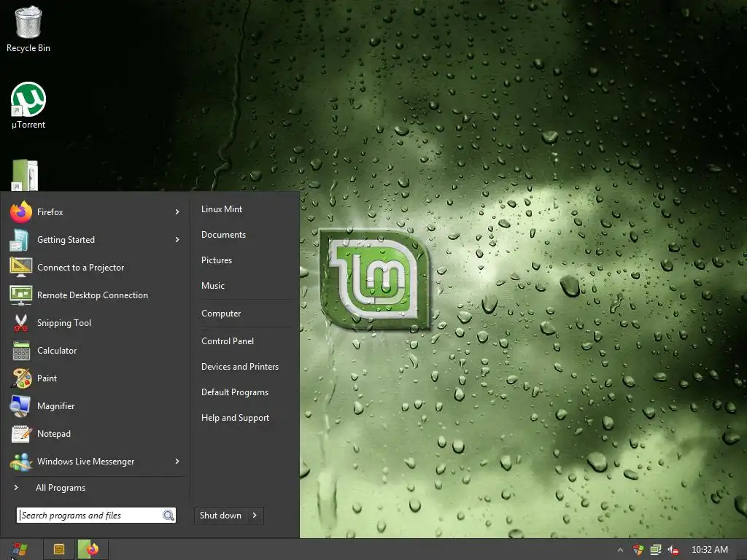Click the Connect to a Projector label
This screenshot has height=560, width=747.
pos(80,268)
